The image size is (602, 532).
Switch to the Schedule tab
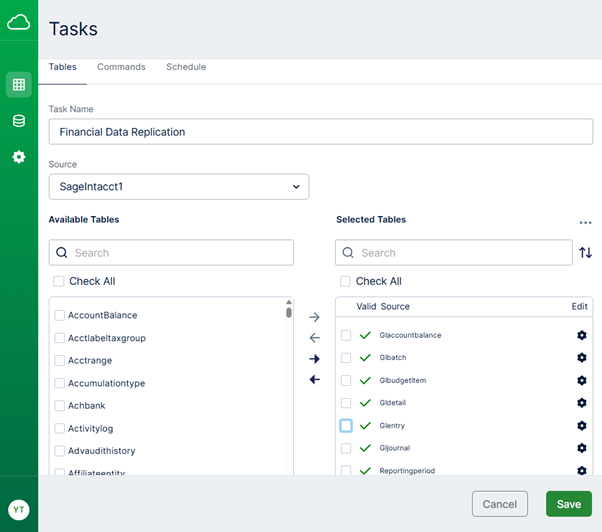point(186,67)
